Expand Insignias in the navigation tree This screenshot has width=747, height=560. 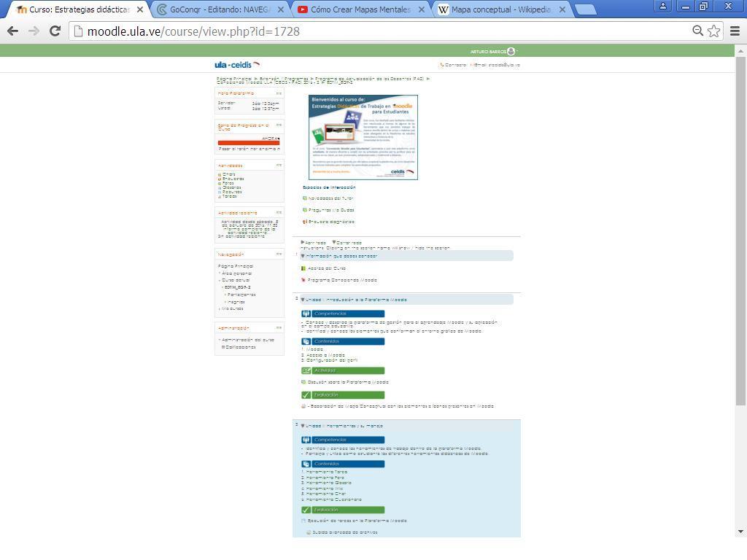tap(225, 302)
